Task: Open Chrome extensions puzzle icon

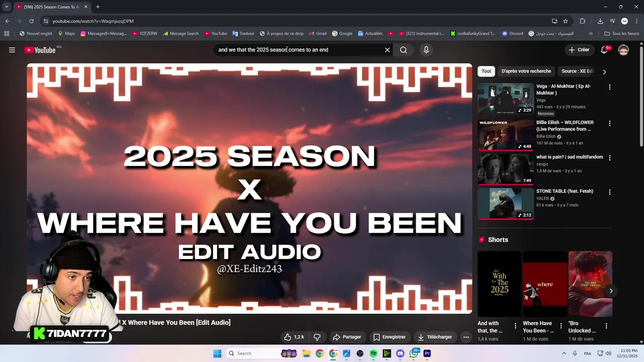Action: pyautogui.click(x=583, y=21)
